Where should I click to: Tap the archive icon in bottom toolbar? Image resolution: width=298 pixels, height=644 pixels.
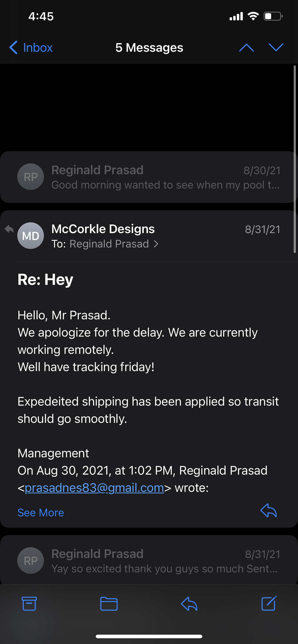point(29,604)
